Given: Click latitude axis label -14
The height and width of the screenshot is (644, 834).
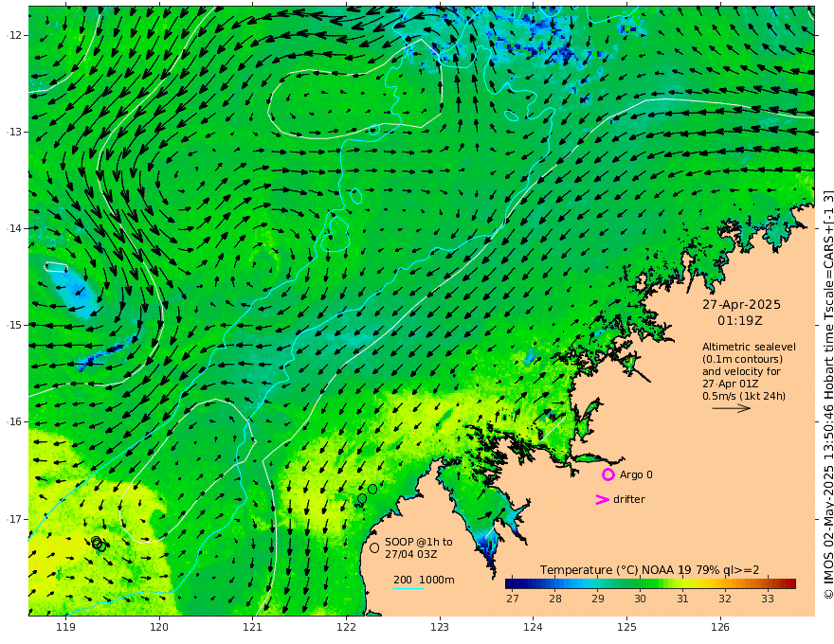Looking at the screenshot, I should pyautogui.click(x=13, y=228).
